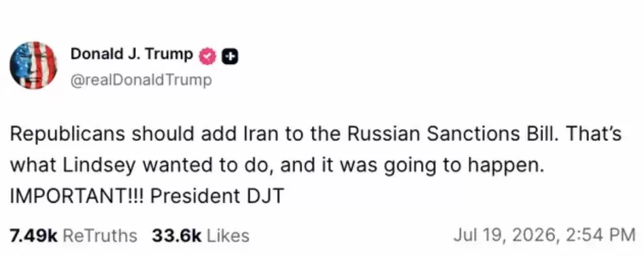Click the 33.6k likes number

tap(177, 236)
